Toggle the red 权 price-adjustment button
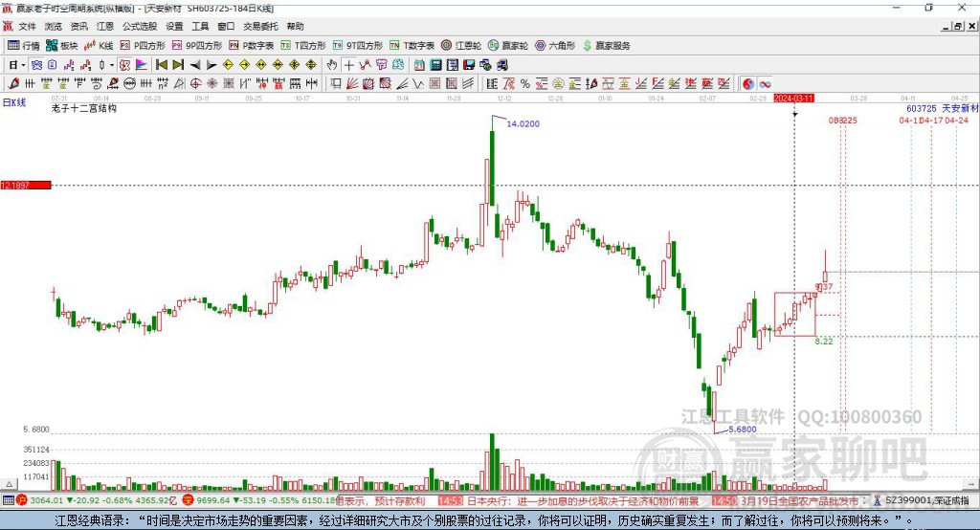 click(125, 65)
